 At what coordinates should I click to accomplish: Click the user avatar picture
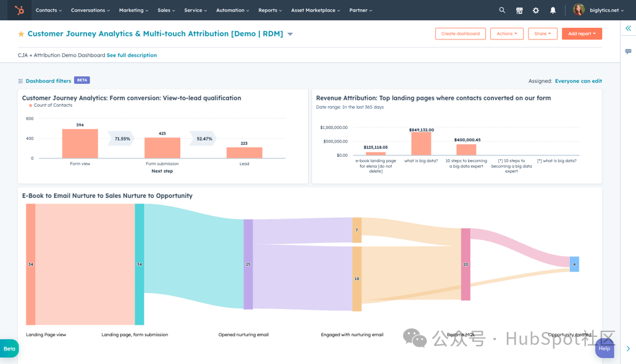click(x=579, y=10)
